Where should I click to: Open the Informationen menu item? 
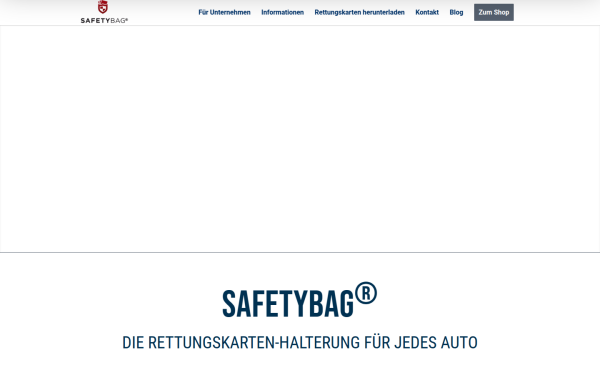(x=282, y=12)
